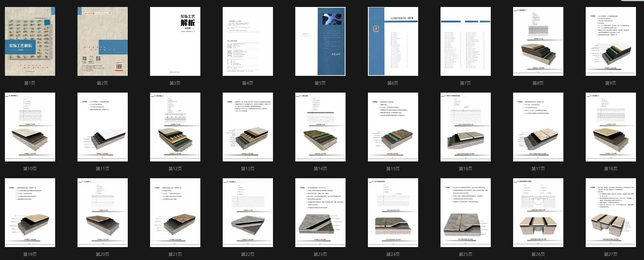
Task: Select the page 12 thumbnail
Action: point(175,127)
